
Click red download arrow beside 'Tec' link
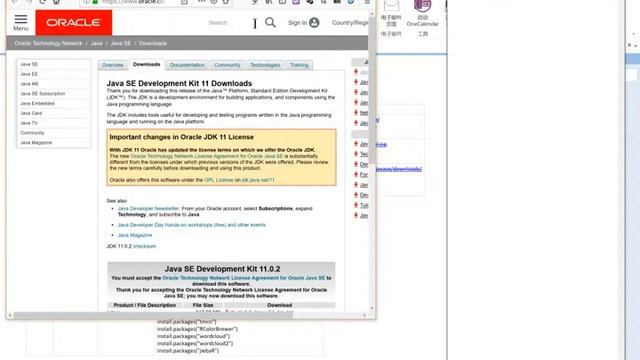click(356, 154)
